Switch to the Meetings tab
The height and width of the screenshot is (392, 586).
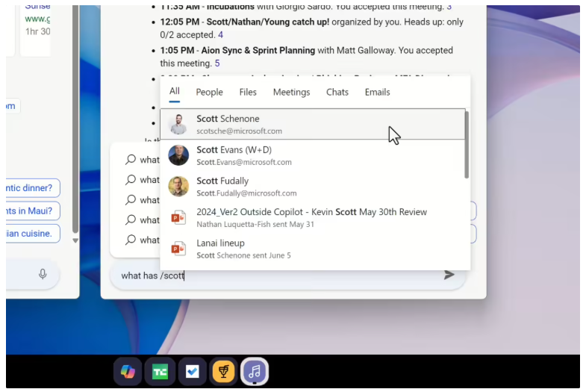[x=291, y=92]
